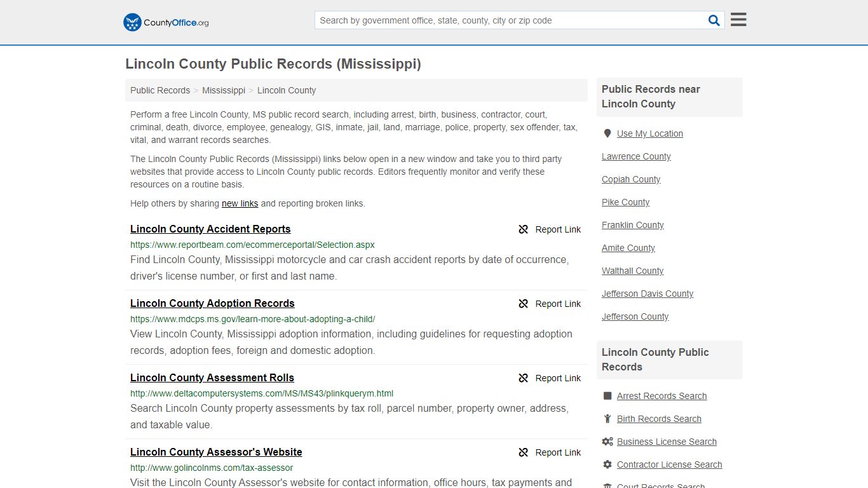The width and height of the screenshot is (868, 488).
Task: Click the broken link icon for Assessor's Website
Action: click(x=524, y=452)
